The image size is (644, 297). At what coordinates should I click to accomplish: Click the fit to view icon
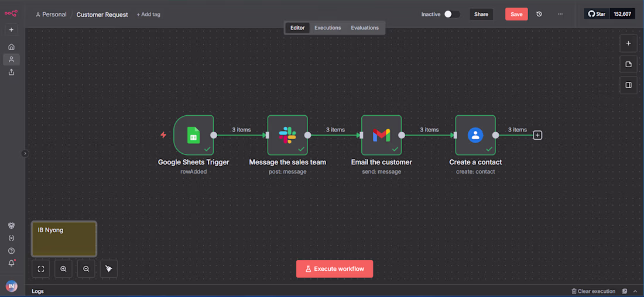(x=40, y=269)
